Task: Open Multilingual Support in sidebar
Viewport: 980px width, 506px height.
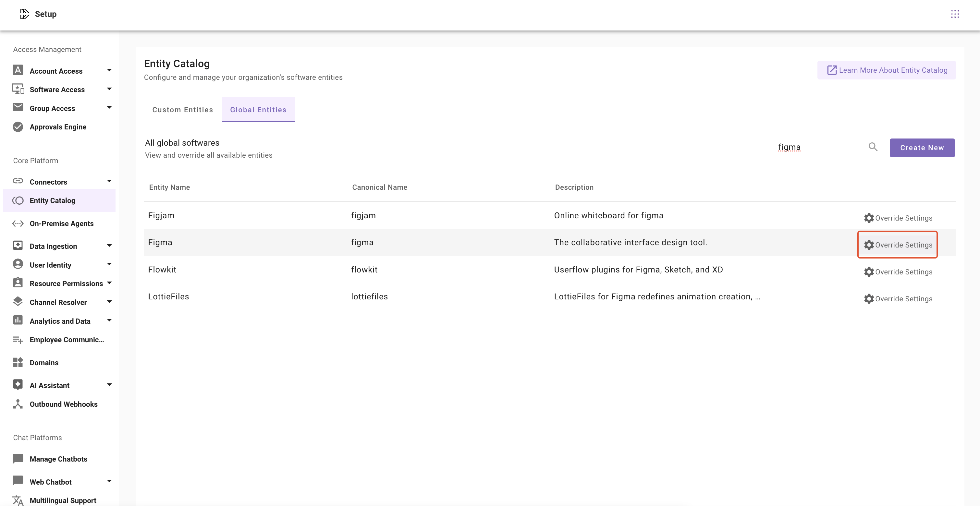Action: coord(63,501)
